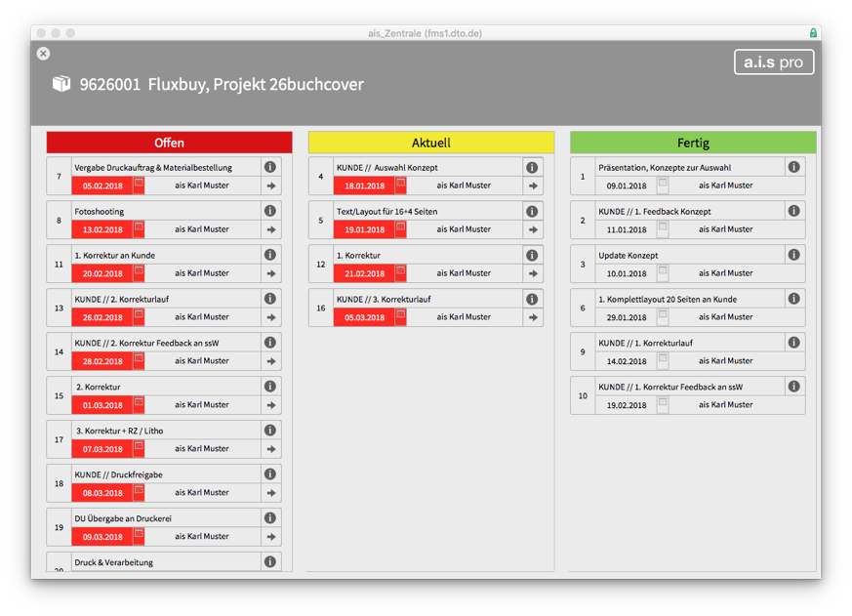Viewport: 852px width, 616px height.
Task: Show info for KUNDE // 1. Korrekturlauf
Action: pos(793,343)
